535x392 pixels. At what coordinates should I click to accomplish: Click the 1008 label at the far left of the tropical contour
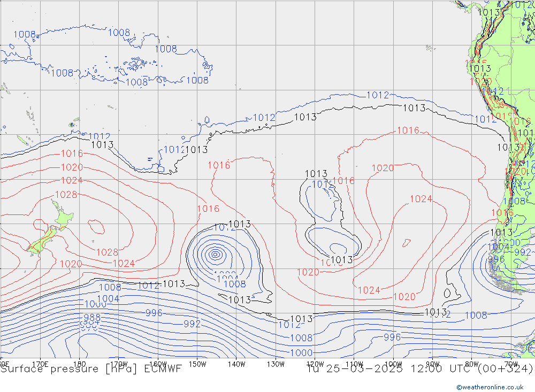25,34
